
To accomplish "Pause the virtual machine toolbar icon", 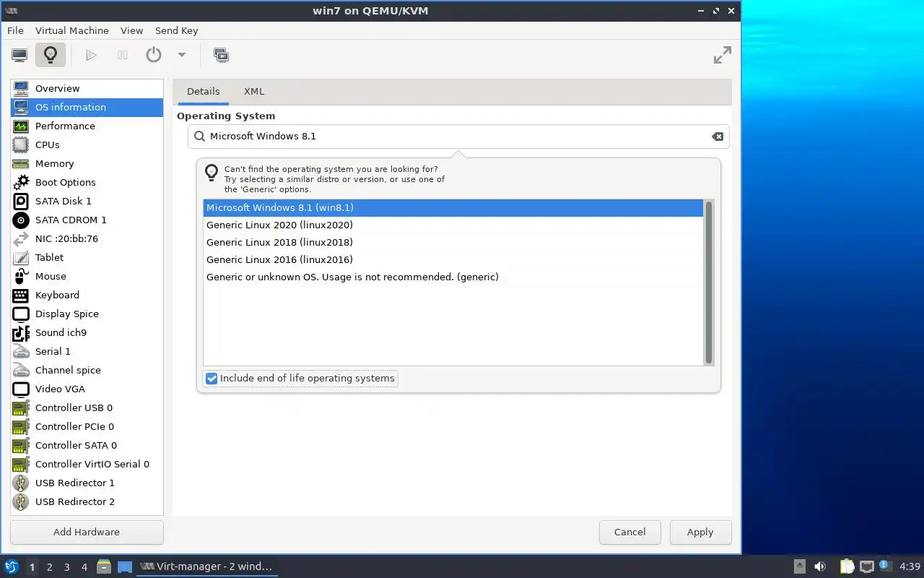I will (123, 55).
